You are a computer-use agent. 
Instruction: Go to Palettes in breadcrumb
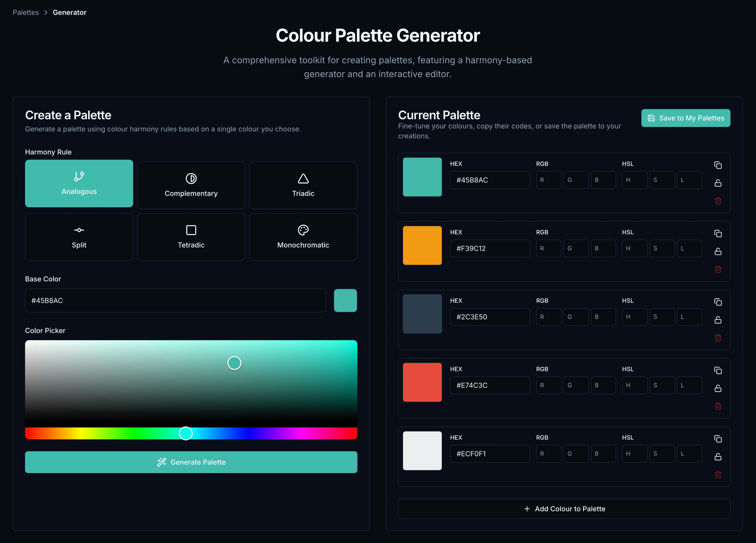26,12
